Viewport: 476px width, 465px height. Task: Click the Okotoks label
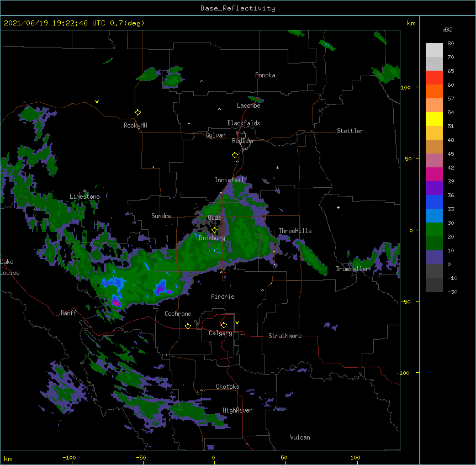[228, 387]
